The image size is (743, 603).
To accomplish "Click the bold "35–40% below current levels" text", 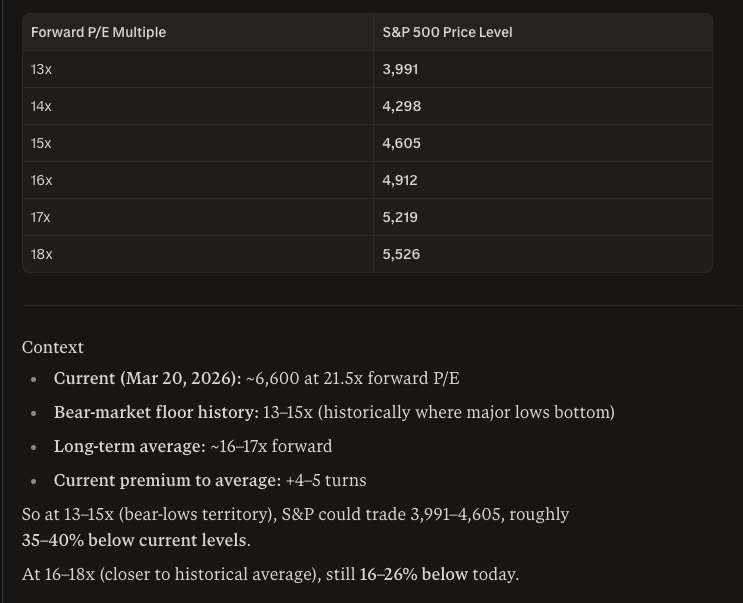I will (134, 540).
